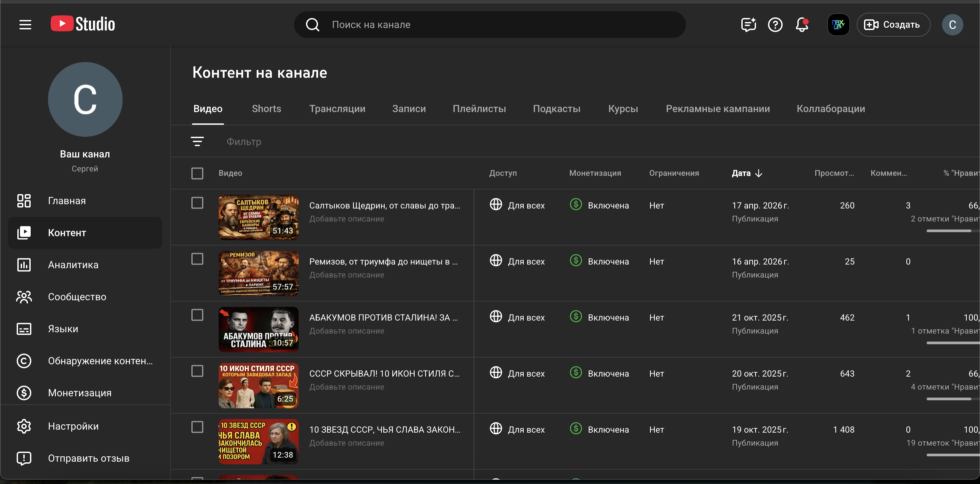Check the АБАКУМОВ ПРОТИВ СТАЛИНА video checkbox

pyautogui.click(x=197, y=315)
